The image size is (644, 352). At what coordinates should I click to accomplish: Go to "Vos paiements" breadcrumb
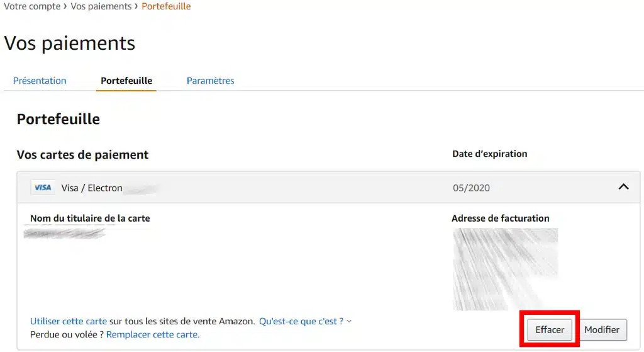[x=101, y=6]
